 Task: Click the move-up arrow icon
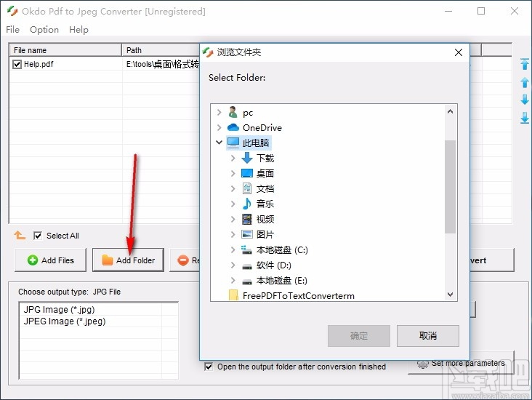[525, 82]
